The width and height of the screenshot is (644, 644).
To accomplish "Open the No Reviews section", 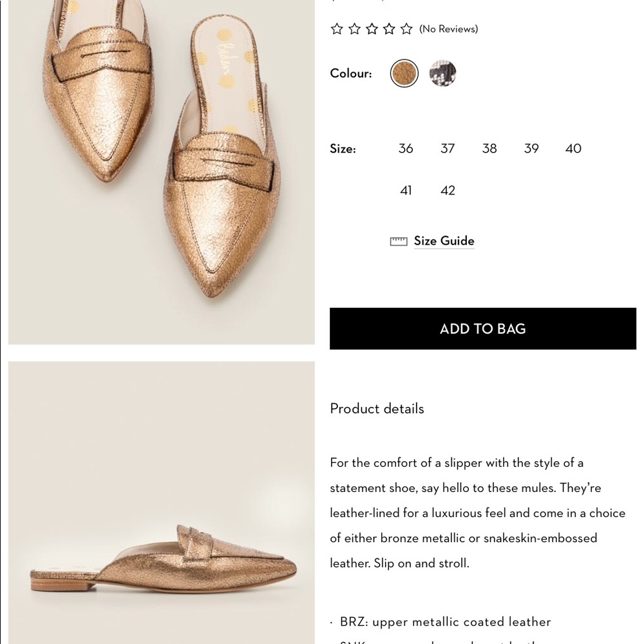I will pos(448,28).
